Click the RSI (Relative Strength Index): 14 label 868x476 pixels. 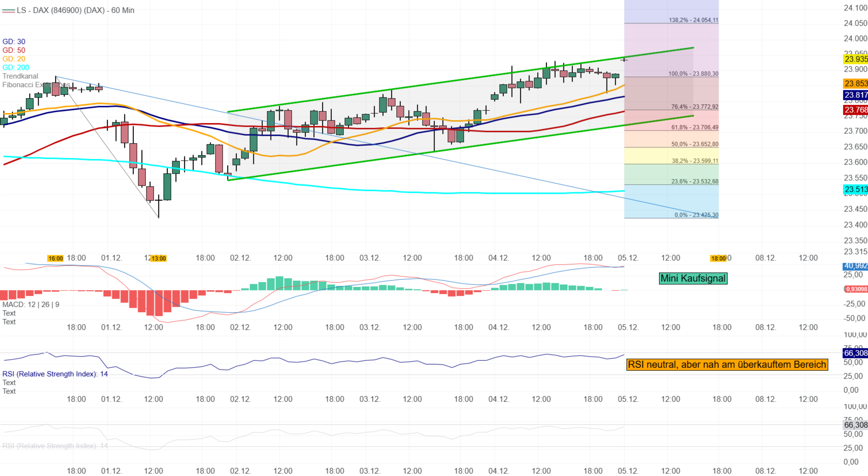55,374
